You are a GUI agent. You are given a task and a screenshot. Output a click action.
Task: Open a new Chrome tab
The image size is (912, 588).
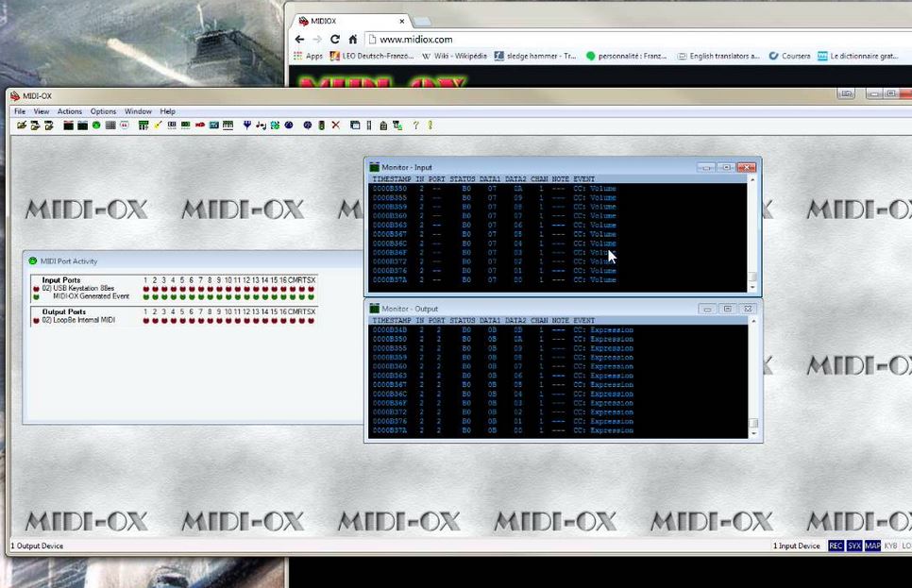coord(422,22)
